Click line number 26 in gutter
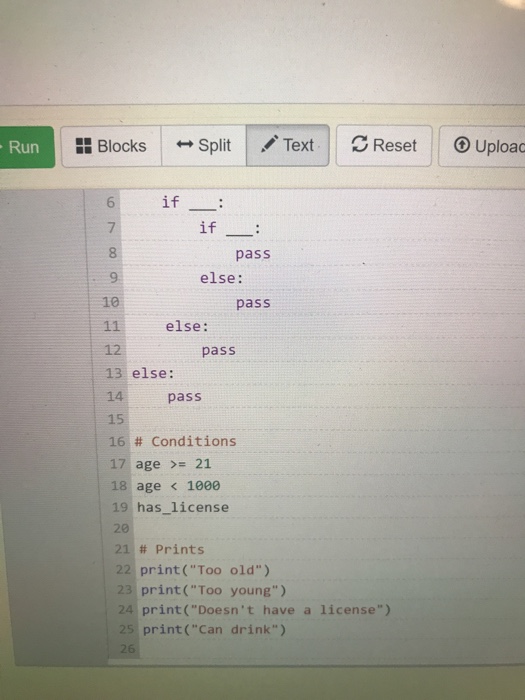Screen dimensions: 525x700 [x=127, y=649]
